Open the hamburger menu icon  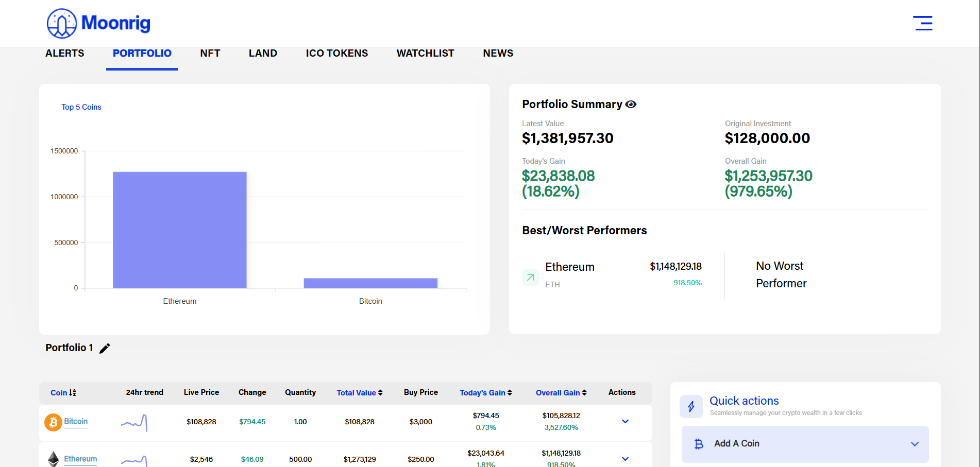click(922, 23)
